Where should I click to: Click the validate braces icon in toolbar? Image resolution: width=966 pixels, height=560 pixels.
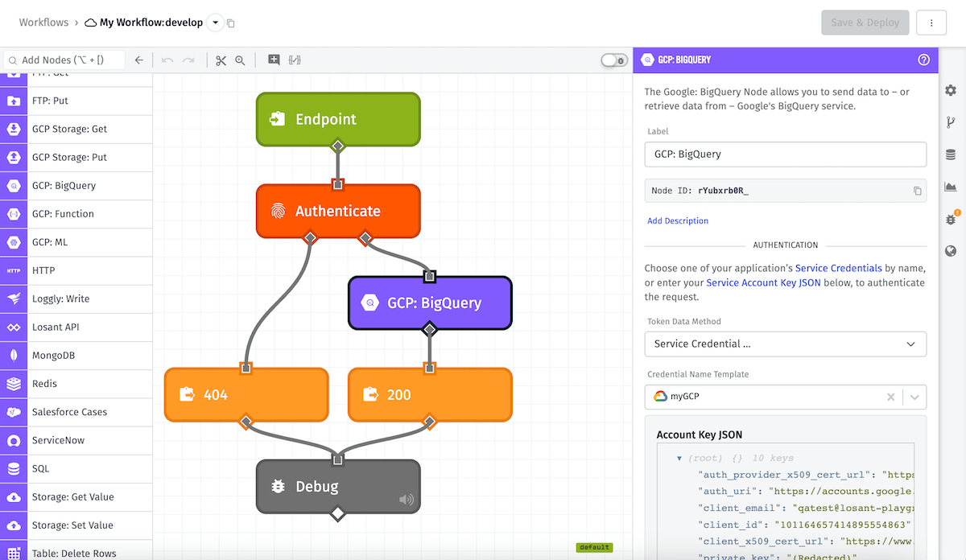[295, 60]
